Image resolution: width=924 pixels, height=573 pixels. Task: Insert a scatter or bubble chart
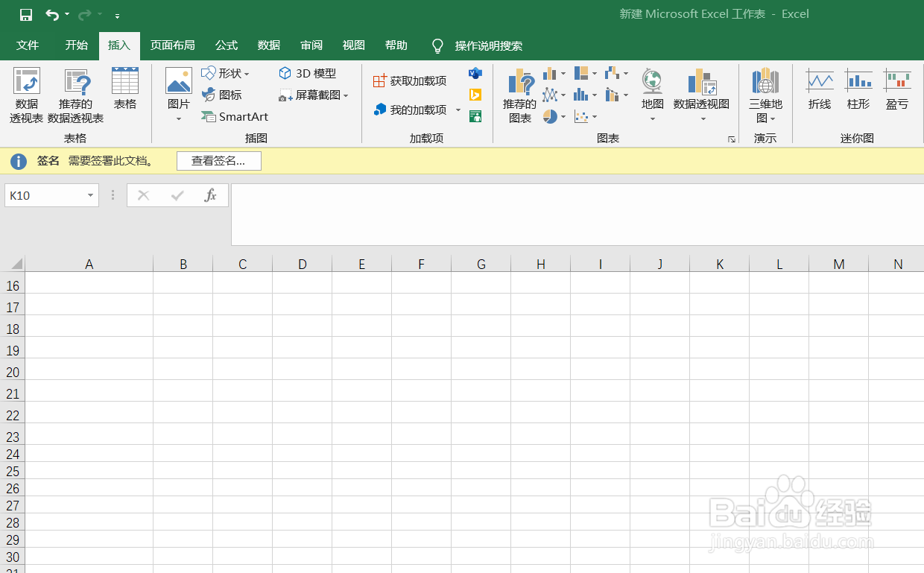coord(586,116)
